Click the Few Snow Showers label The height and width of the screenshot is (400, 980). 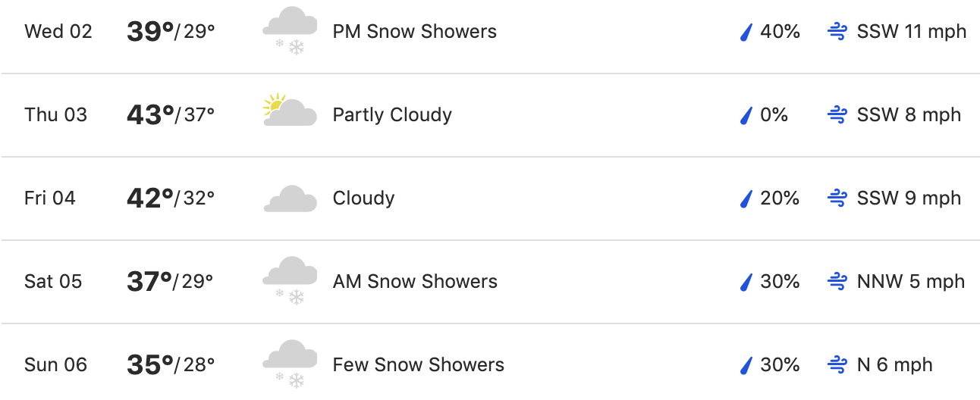tap(419, 365)
